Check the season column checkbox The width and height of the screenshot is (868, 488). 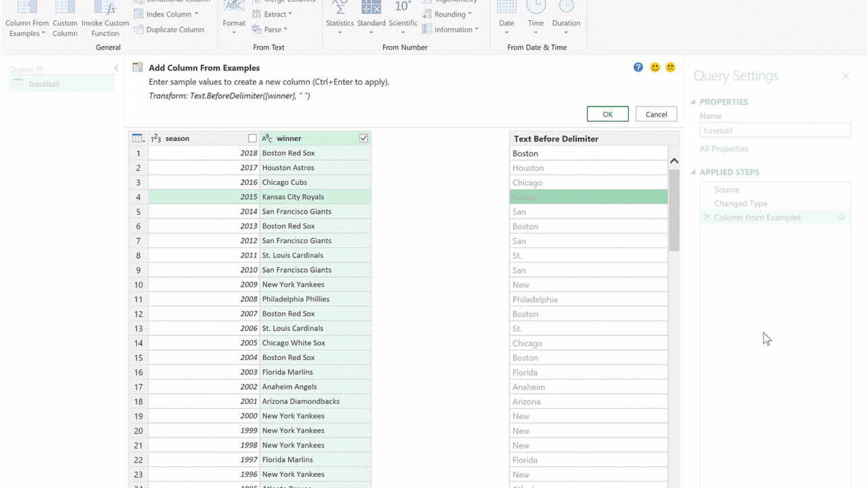[252, 138]
